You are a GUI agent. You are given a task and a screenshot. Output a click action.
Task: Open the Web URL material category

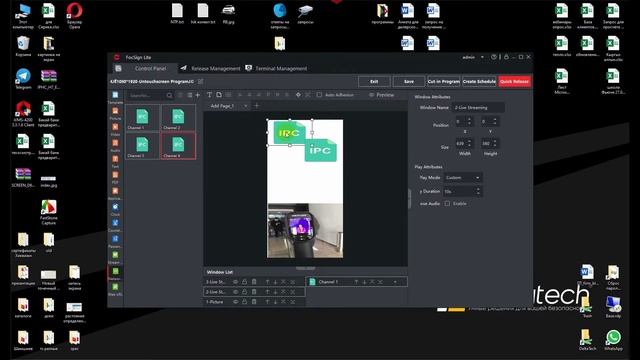115,289
